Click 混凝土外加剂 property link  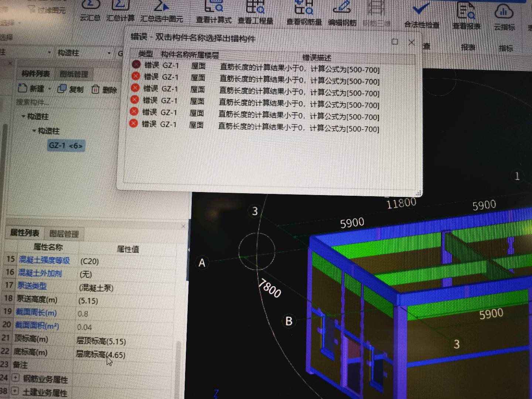pyautogui.click(x=40, y=273)
